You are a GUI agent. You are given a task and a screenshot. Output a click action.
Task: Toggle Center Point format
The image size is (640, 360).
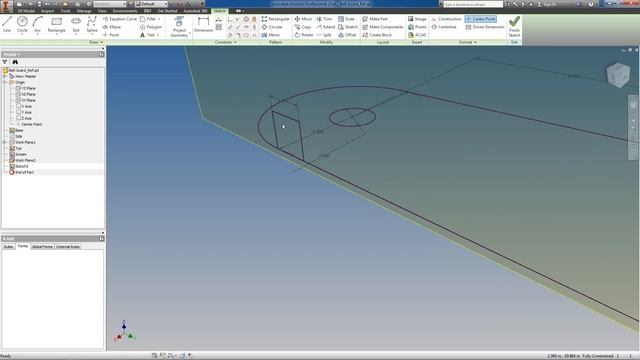pos(480,19)
